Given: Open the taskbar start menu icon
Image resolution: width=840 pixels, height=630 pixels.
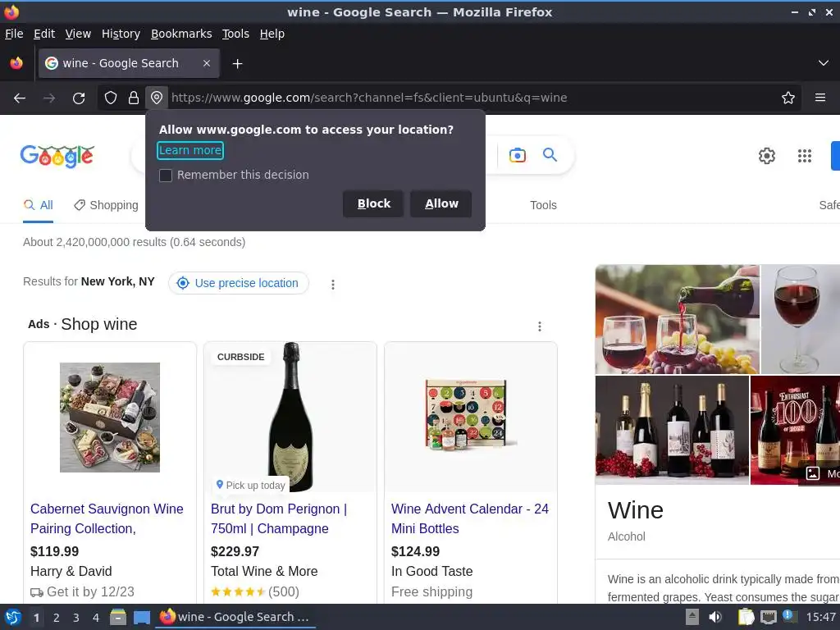Looking at the screenshot, I should (x=13, y=617).
